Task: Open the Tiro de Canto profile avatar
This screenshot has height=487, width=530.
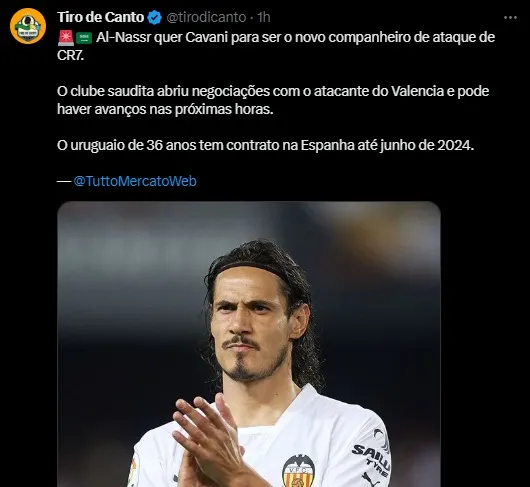Action: (x=28, y=26)
